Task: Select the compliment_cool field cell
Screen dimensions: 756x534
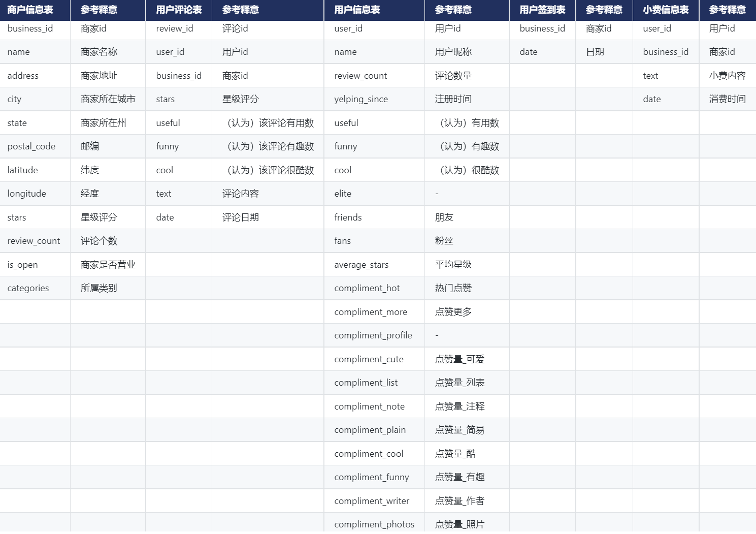Action: pos(374,454)
